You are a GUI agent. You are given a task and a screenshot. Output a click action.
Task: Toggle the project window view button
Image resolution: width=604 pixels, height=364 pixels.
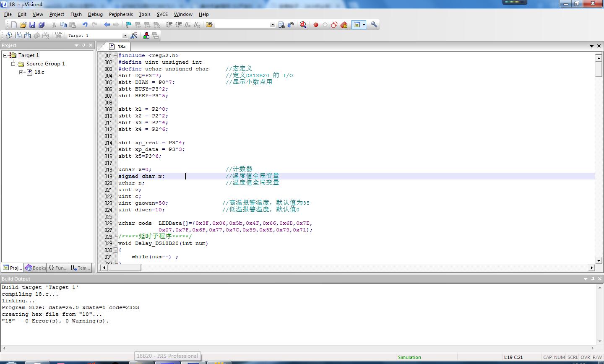click(357, 25)
